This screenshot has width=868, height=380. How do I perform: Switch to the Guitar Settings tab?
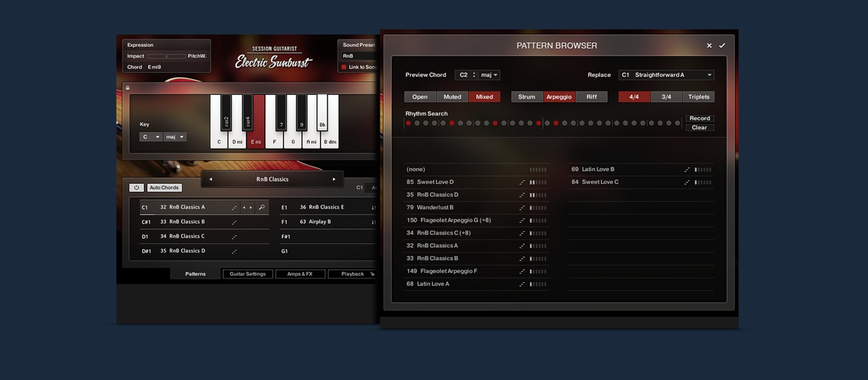(247, 274)
